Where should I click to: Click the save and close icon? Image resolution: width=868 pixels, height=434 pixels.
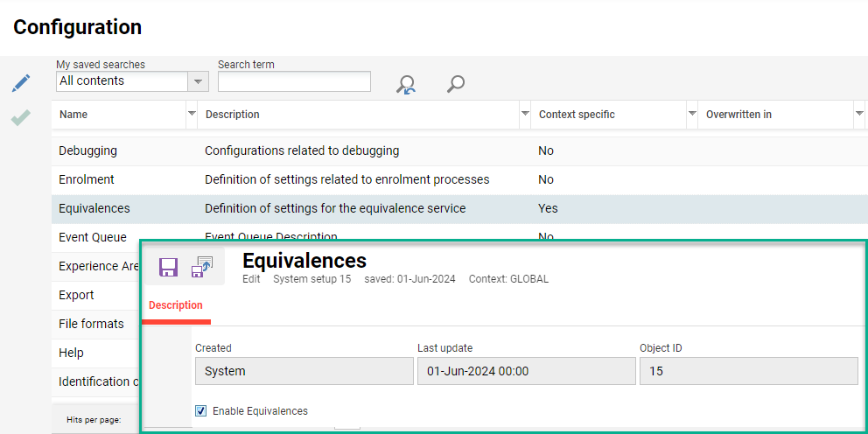(x=202, y=267)
